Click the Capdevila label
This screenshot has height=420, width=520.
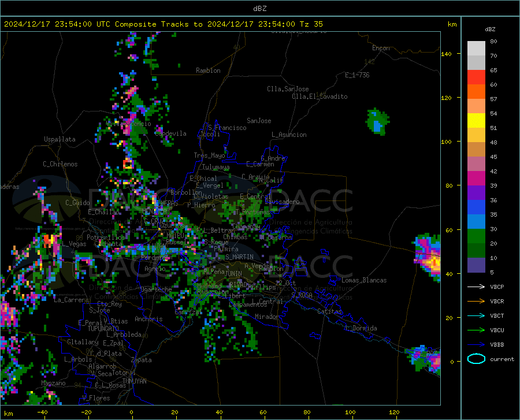coord(170,133)
